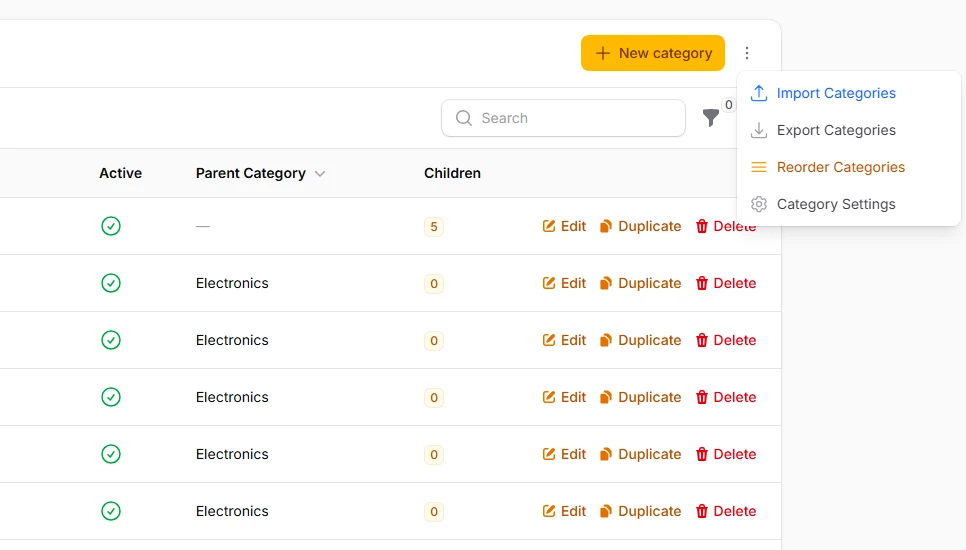
Task: Duplicate the fifth Electronics row
Action: click(640, 511)
